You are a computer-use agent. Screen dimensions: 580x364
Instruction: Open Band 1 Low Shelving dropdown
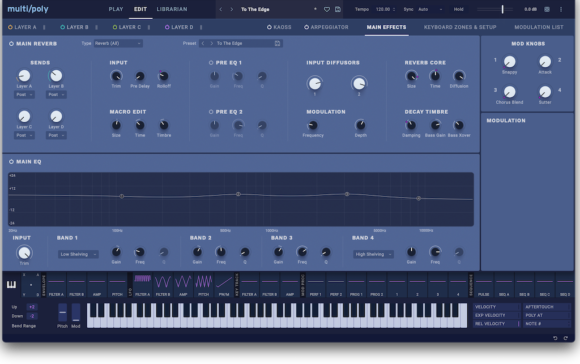pos(78,254)
